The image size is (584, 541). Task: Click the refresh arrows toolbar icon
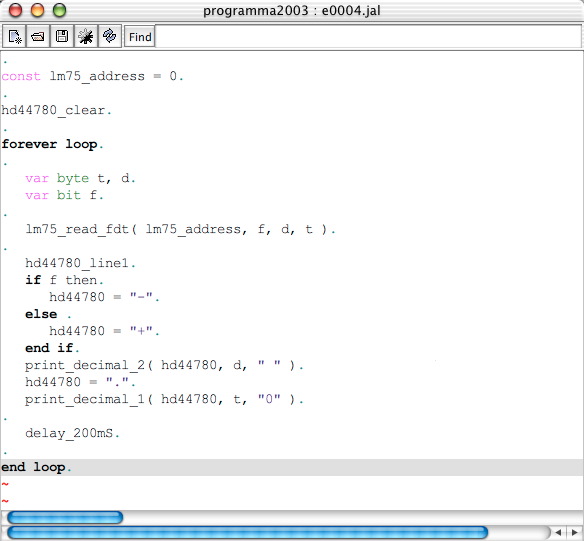(x=110, y=36)
